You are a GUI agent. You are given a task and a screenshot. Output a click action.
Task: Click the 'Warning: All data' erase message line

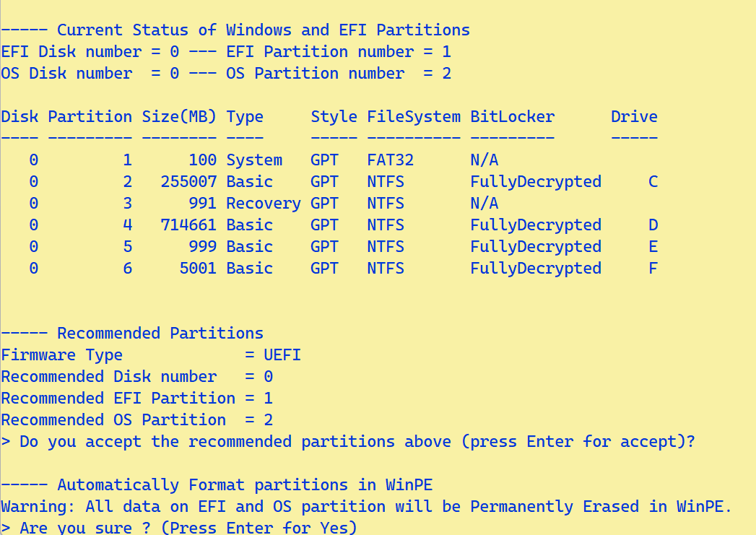click(366, 507)
